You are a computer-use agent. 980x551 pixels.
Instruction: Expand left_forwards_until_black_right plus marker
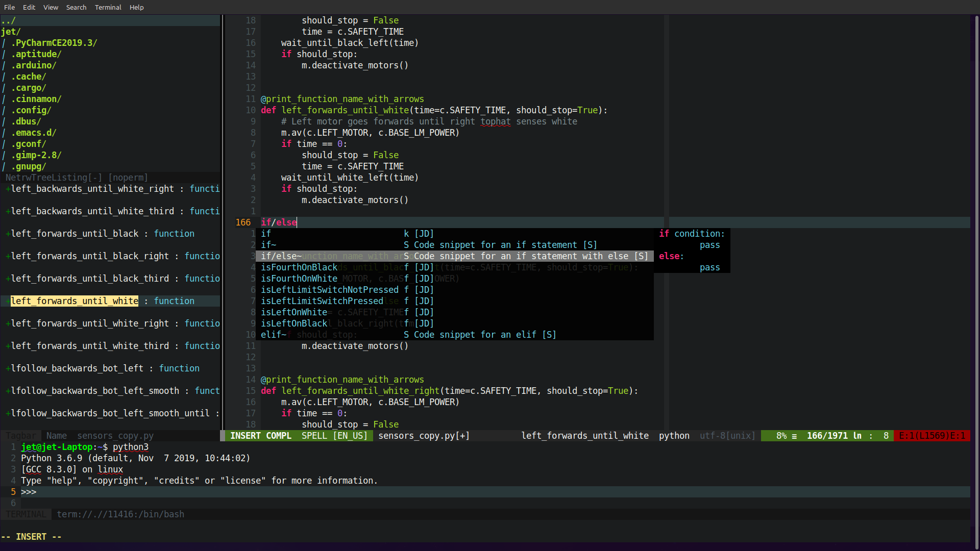(8, 256)
